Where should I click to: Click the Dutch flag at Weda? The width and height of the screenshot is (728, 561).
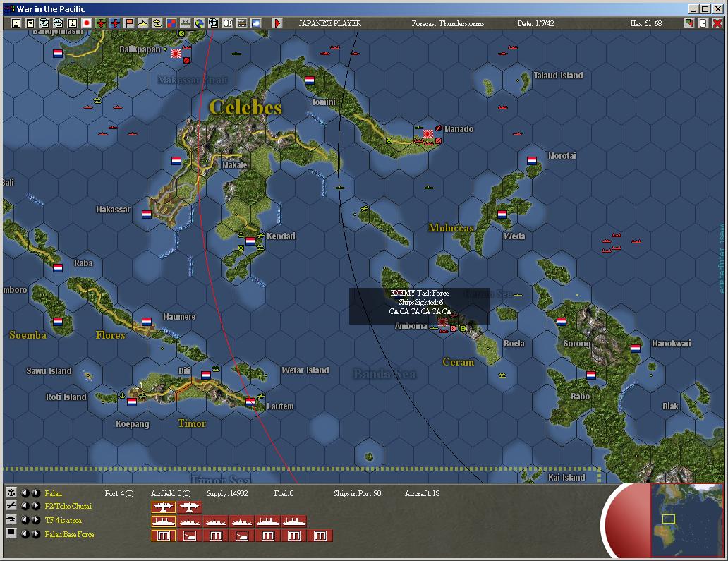502,214
